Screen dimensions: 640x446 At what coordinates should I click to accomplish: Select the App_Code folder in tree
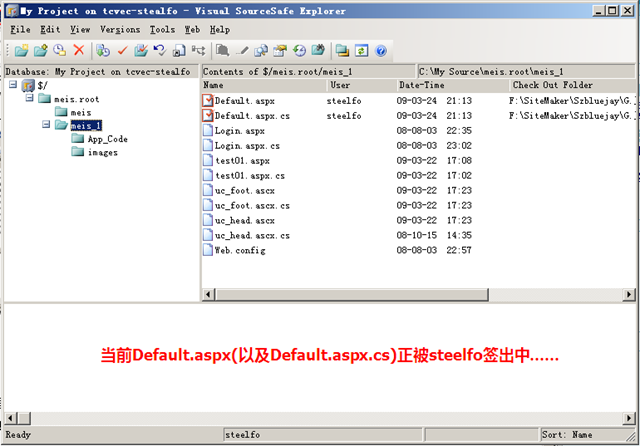107,139
